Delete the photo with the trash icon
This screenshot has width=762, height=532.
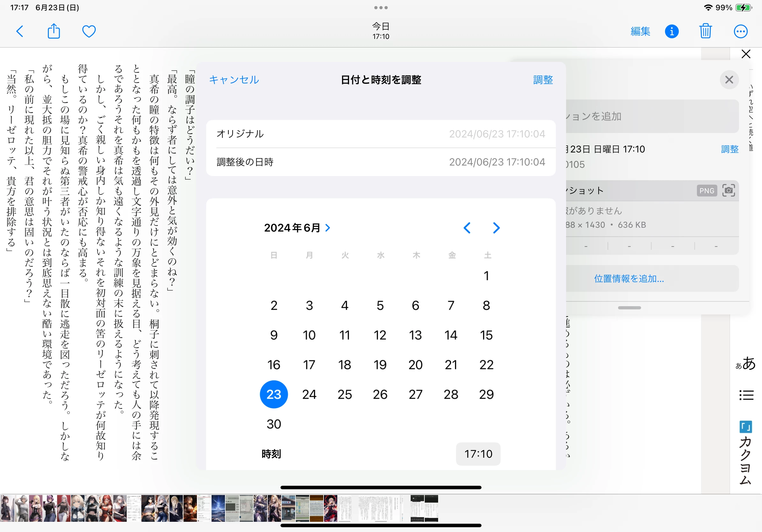[x=705, y=32]
